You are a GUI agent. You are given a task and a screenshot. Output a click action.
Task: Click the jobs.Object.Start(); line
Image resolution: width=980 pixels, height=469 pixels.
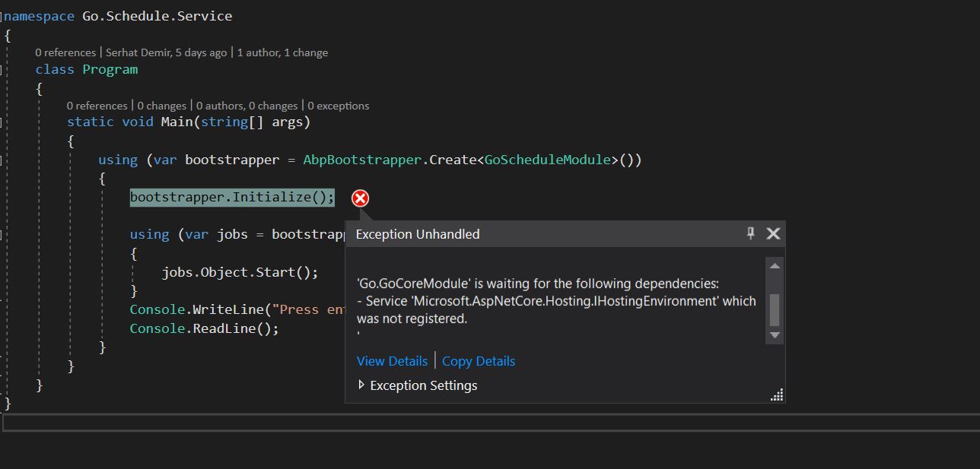coord(240,272)
